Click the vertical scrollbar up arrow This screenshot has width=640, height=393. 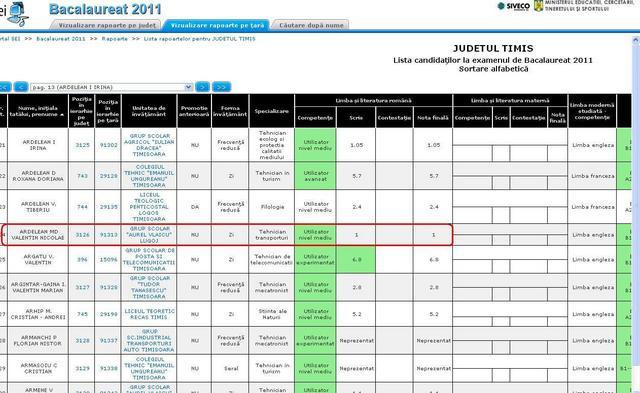tap(636, 40)
